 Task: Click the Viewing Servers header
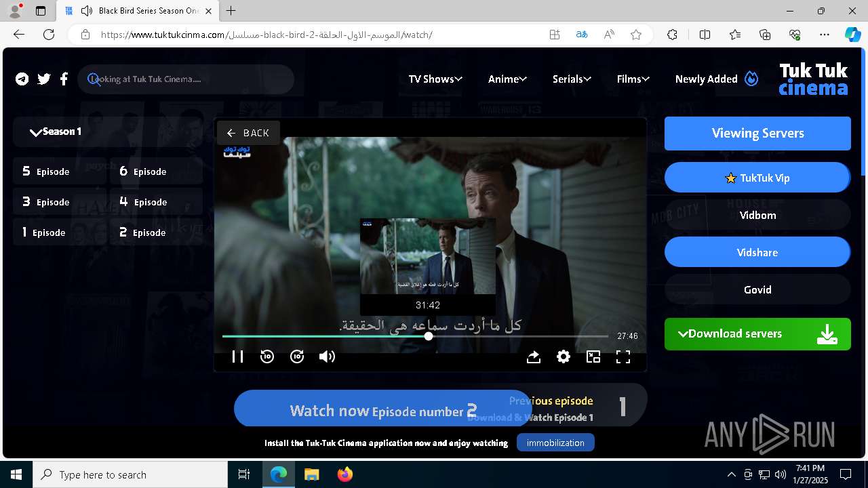pos(757,134)
